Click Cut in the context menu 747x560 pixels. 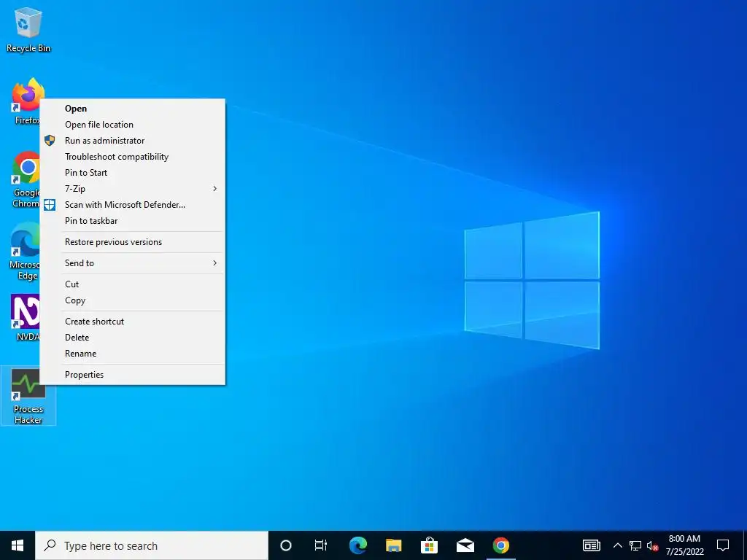133,284
